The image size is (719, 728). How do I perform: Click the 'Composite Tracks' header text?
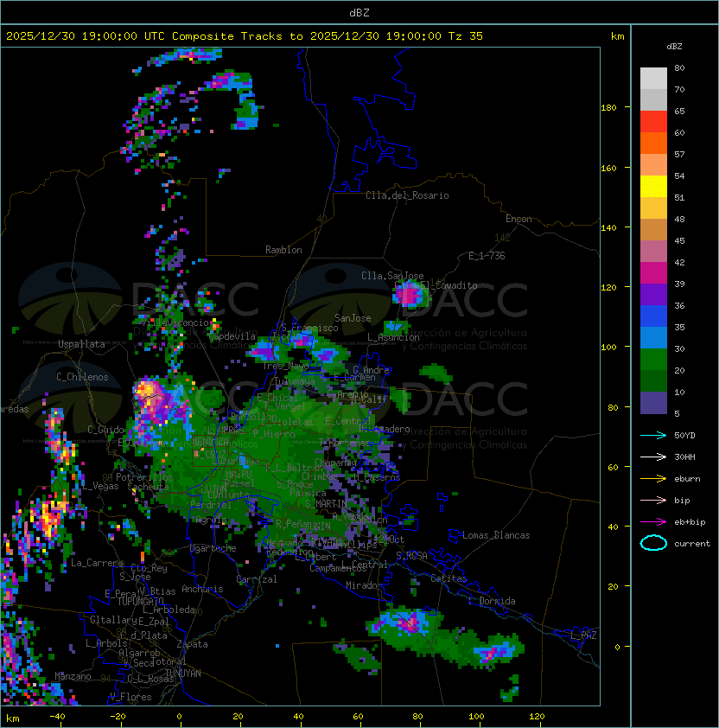click(x=227, y=35)
